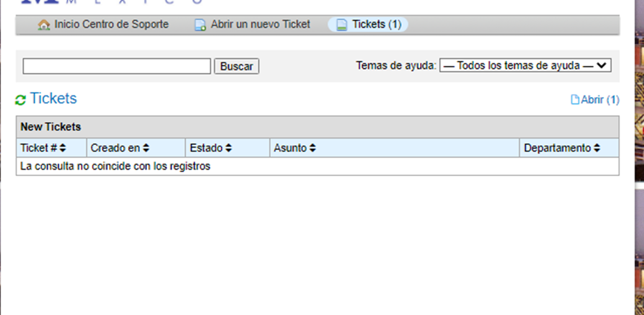Click the new ticket icon beside Abrir un nuevo Ticket
Viewport: 644px width, 315px height.
coord(200,26)
